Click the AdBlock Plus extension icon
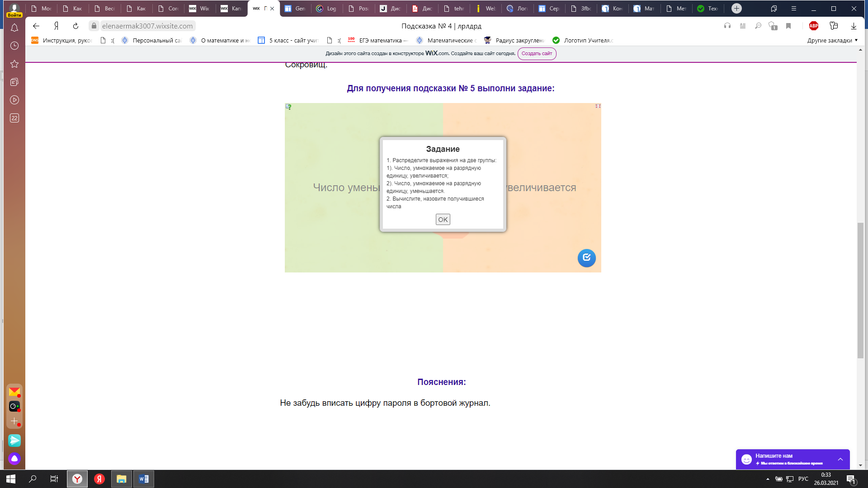The width and height of the screenshot is (868, 488). click(x=814, y=26)
